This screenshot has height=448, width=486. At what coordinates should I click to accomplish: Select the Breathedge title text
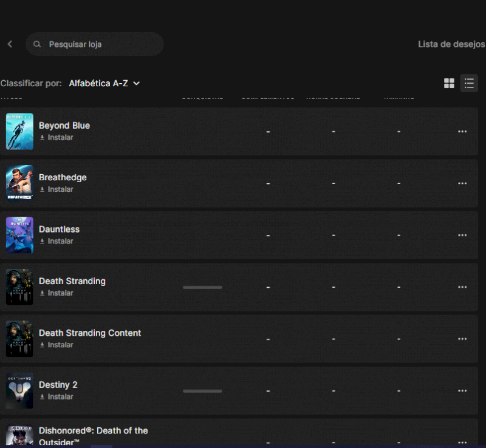point(63,177)
